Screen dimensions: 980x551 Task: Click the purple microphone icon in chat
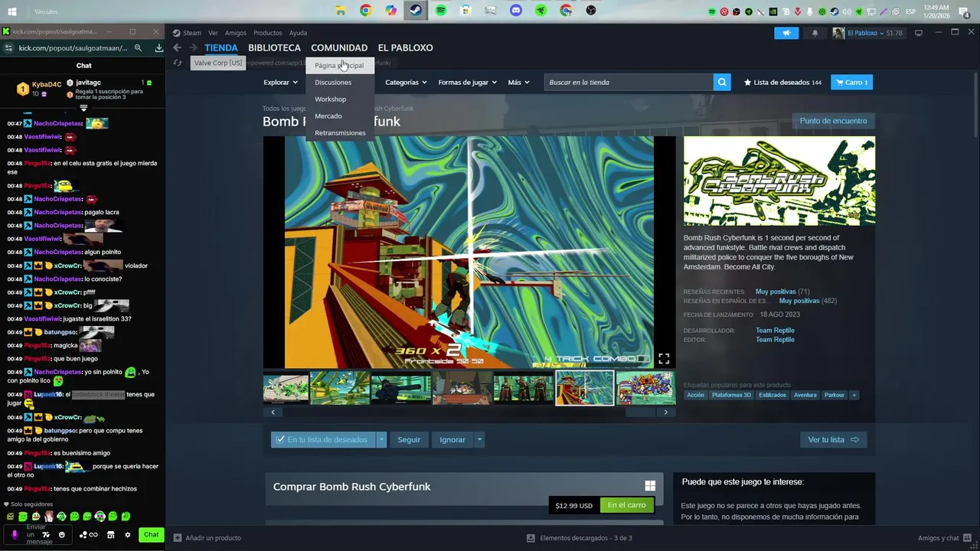pyautogui.click(x=14, y=535)
